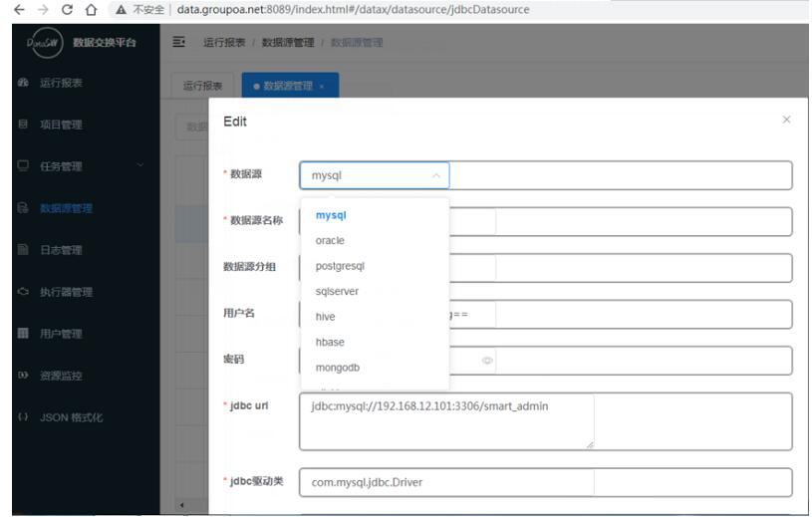Select hive from the dropdown list
This screenshot has width=812, height=517.
[x=375, y=317]
